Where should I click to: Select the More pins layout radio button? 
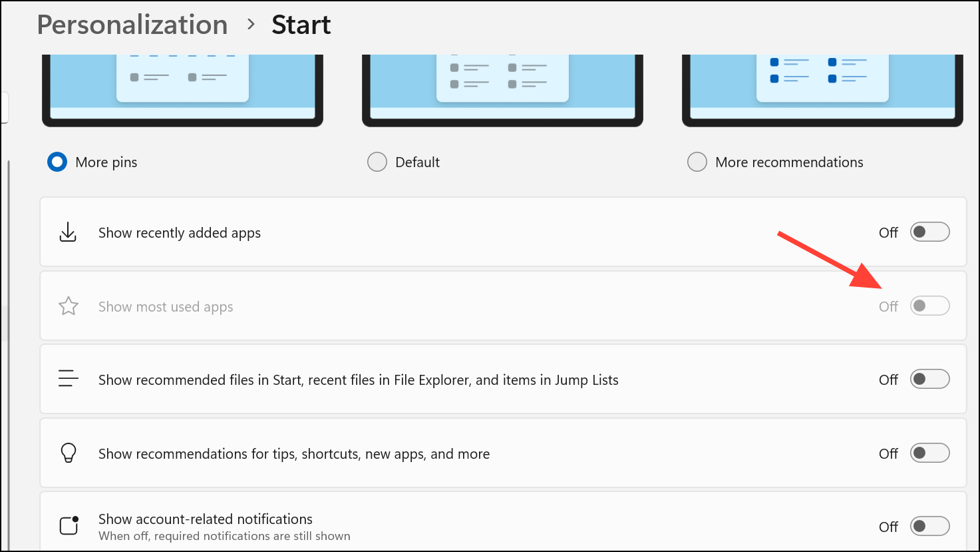[x=57, y=162]
